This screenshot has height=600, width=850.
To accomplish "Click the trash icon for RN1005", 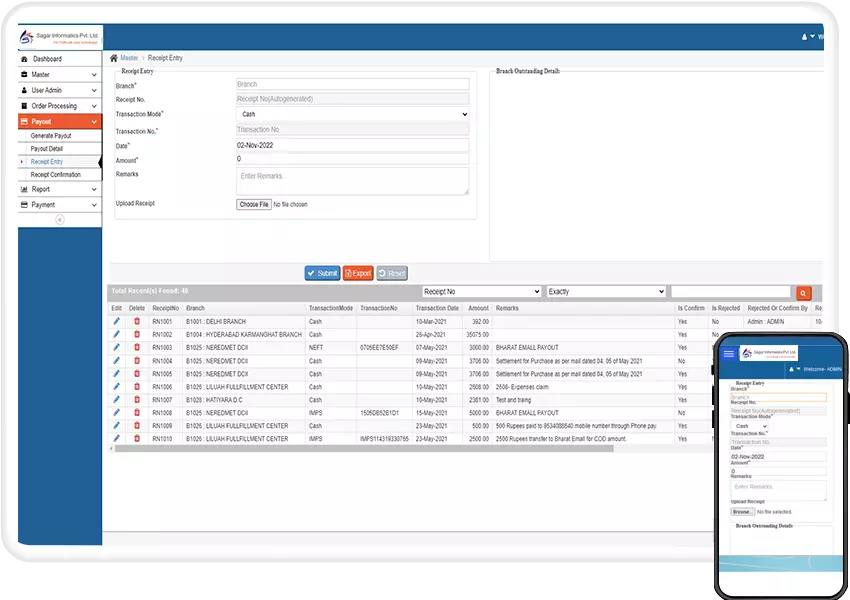I will pyautogui.click(x=137, y=373).
